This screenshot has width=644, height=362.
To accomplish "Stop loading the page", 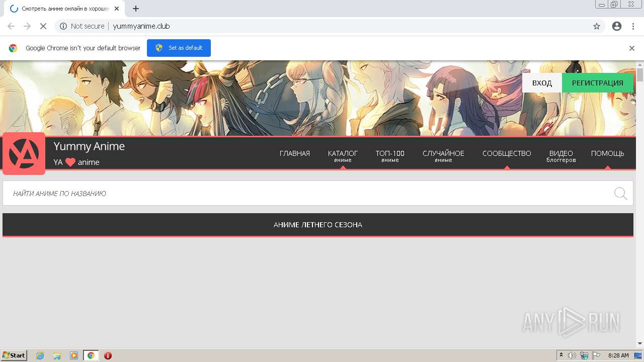I will pos(43,26).
